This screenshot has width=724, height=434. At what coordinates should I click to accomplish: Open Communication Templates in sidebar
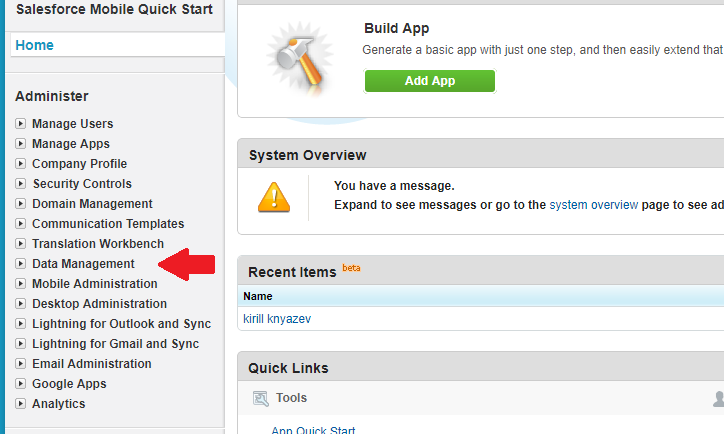tap(108, 224)
